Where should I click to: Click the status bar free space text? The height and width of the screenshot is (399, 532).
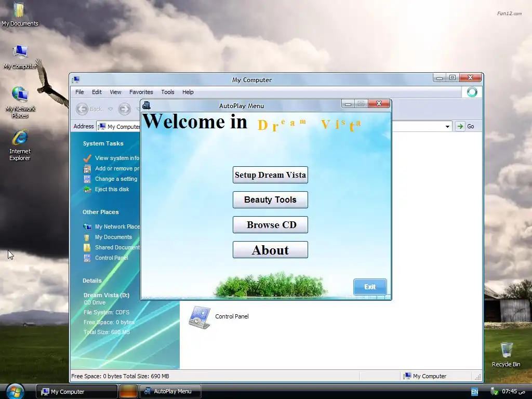pos(120,376)
